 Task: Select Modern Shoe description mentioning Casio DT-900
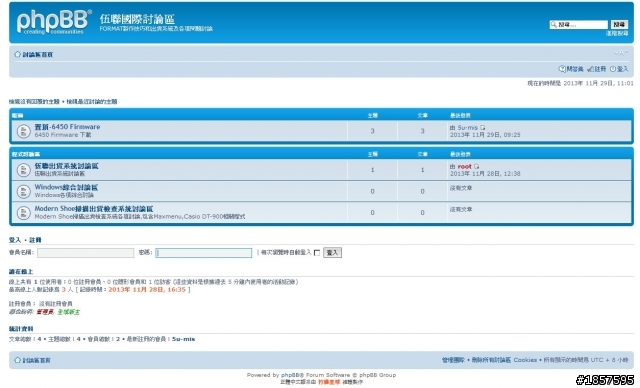140,217
